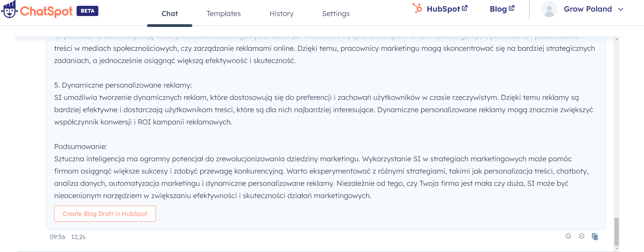Click the line starting 'Sztuczna inteligencja ma ogromny'
644x252 pixels.
pyautogui.click(x=313, y=159)
